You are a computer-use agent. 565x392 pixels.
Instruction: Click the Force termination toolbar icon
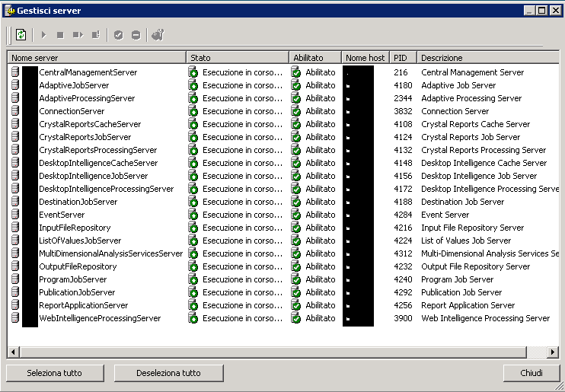click(x=96, y=35)
